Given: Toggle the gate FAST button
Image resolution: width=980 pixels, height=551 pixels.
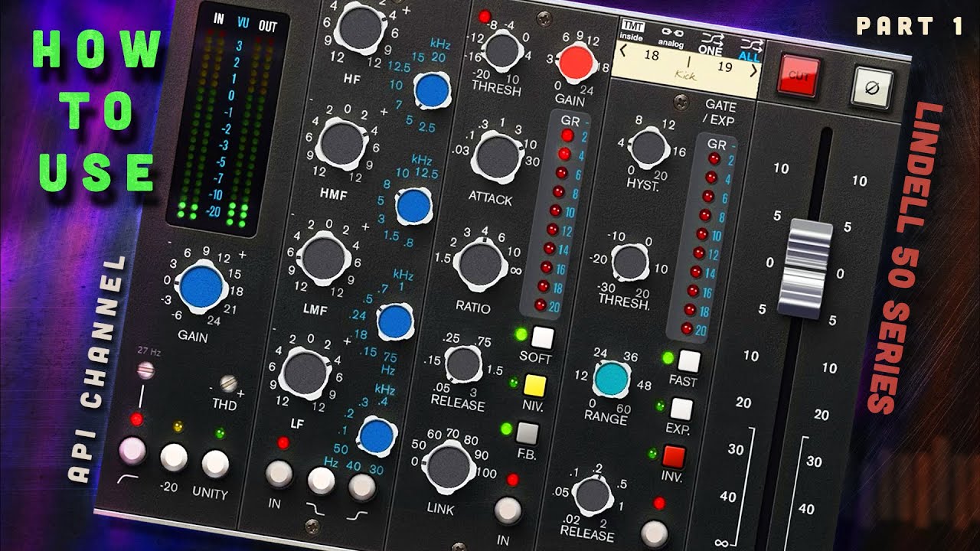Looking at the screenshot, I should pos(689,360).
